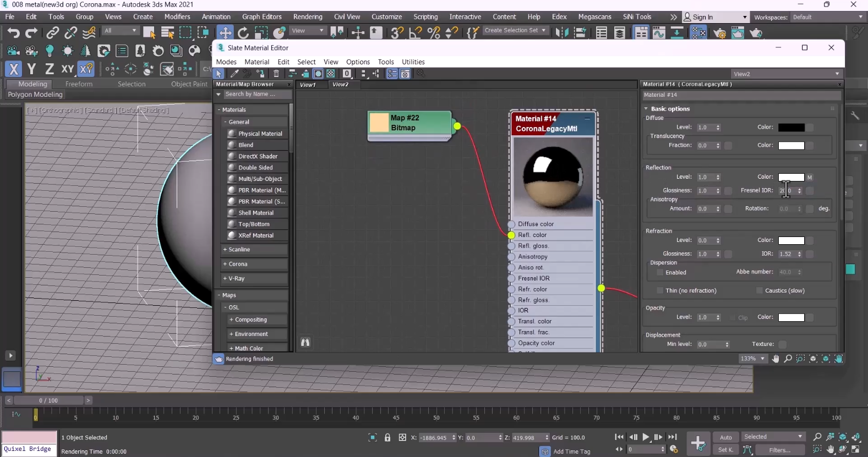Click Pick Material from Object eyedropper
Viewport: 868px width, 457px height.
(234, 74)
